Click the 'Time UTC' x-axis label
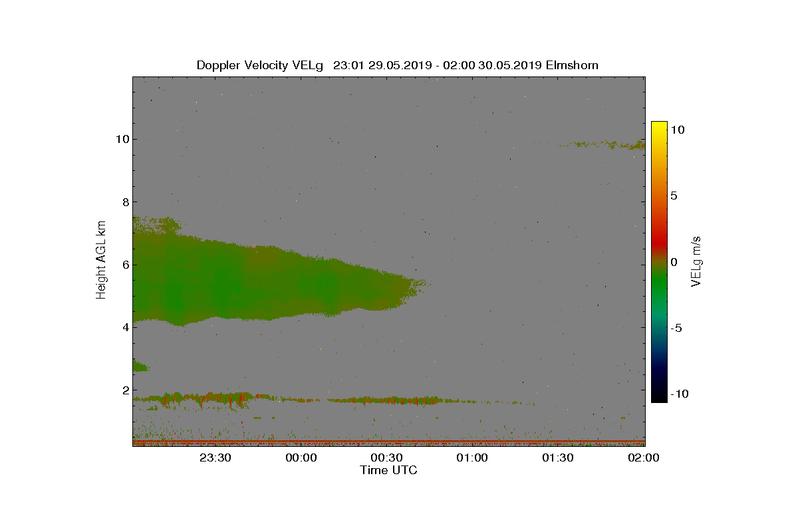This screenshot has width=798, height=532. tap(389, 470)
